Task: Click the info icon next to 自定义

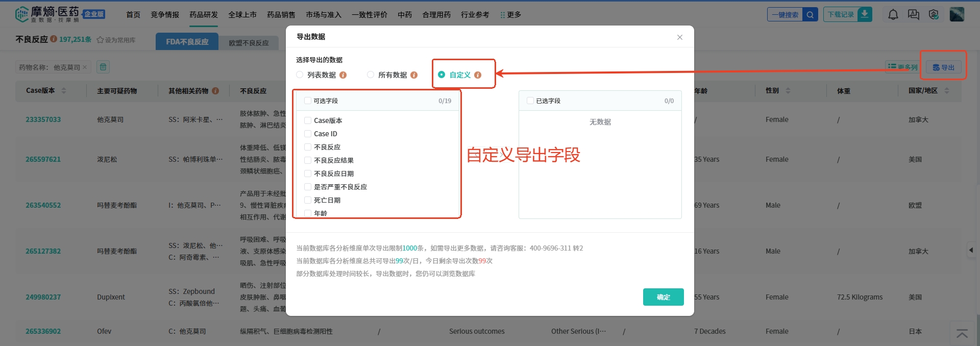Action: click(x=478, y=75)
